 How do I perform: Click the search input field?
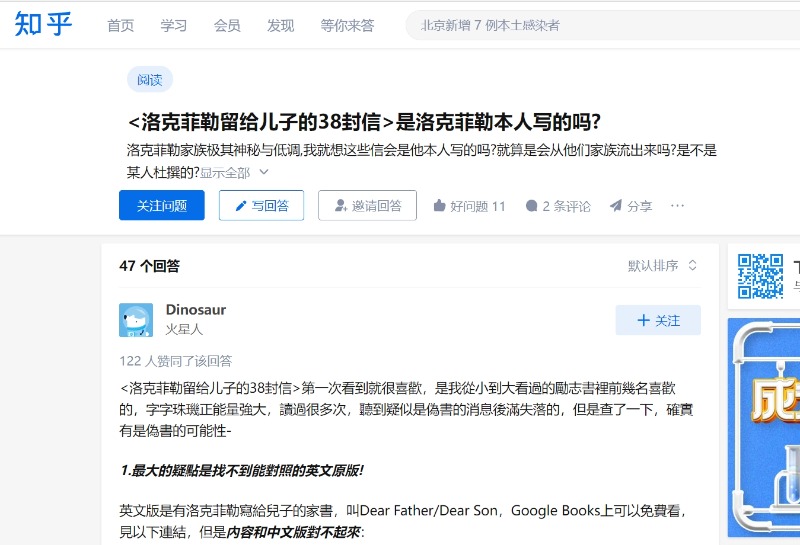(x=602, y=25)
